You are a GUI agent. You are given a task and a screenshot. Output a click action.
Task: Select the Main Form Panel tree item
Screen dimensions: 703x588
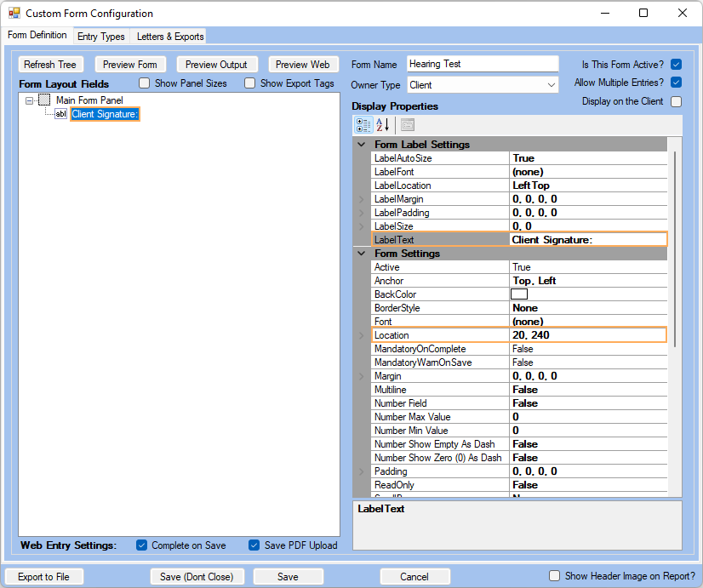(89, 100)
